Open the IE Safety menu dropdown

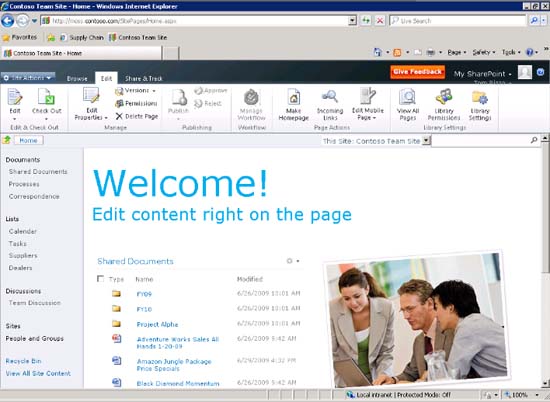[483, 52]
